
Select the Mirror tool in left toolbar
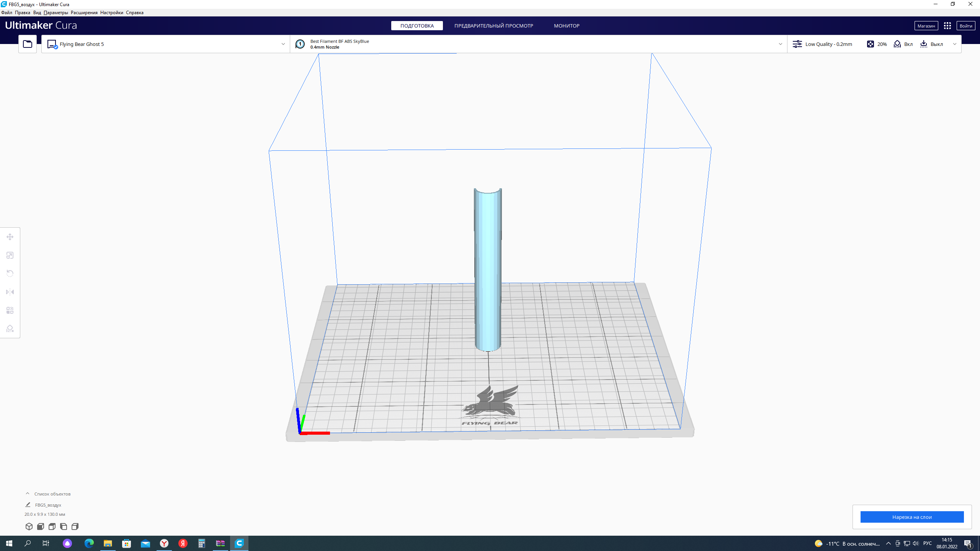[x=10, y=292]
